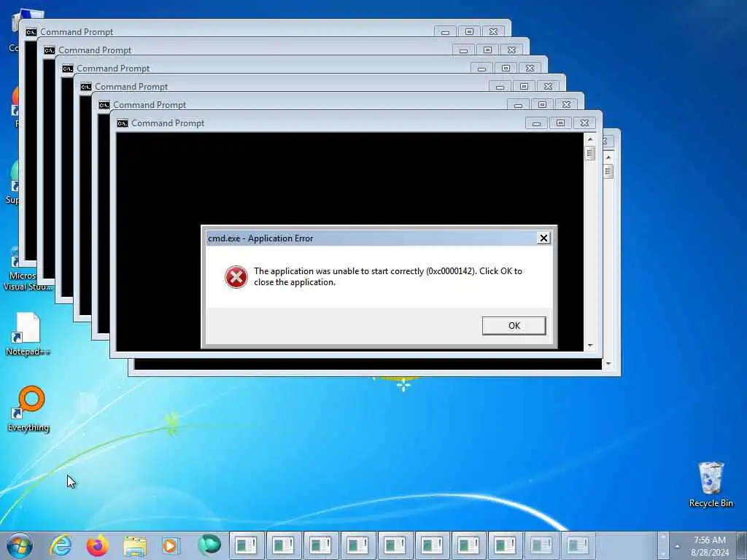Click the scroll down arrow of the window behind the front
The width and height of the screenshot is (747, 560).
click(608, 365)
